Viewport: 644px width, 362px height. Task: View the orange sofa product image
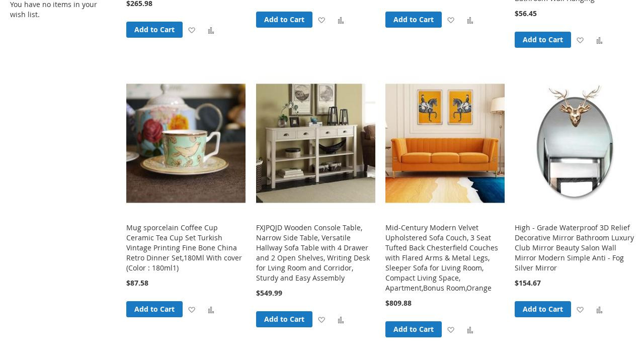445,143
